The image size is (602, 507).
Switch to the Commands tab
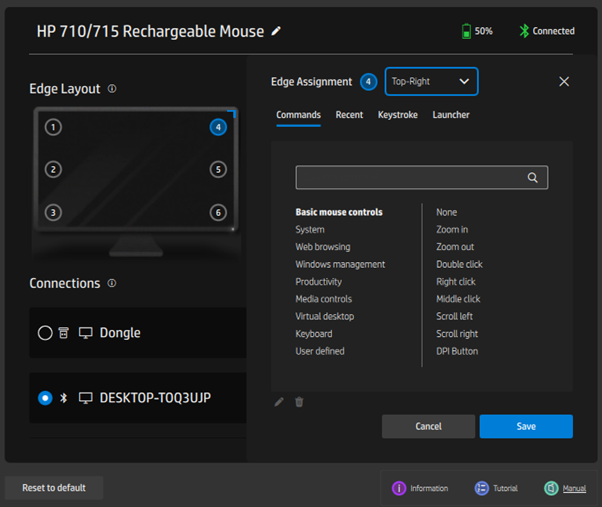298,115
